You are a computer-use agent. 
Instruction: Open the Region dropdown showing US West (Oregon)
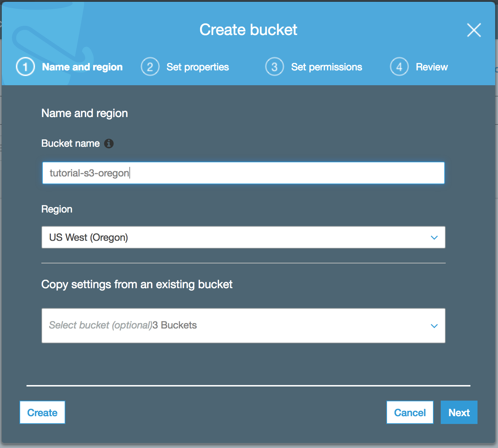coord(244,237)
